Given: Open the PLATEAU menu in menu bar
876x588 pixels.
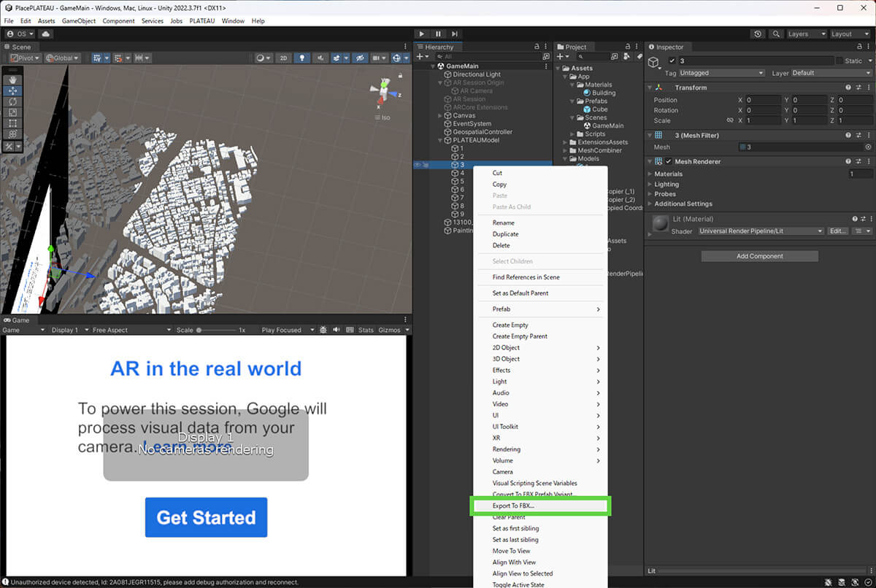Looking at the screenshot, I should pyautogui.click(x=202, y=21).
